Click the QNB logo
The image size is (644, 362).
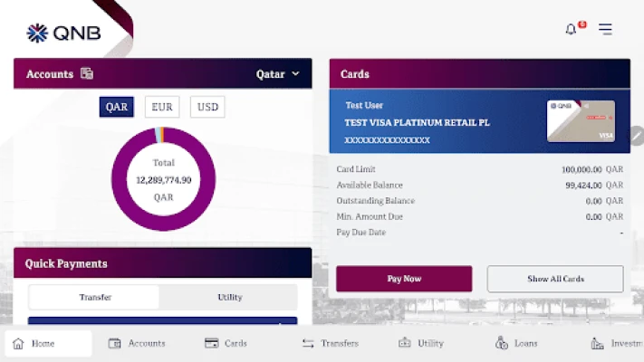[63, 33]
